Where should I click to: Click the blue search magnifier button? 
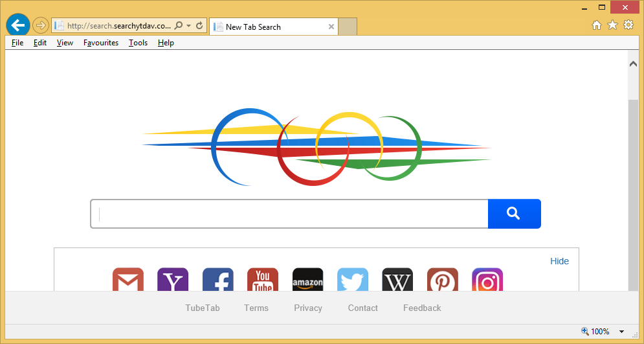click(514, 214)
